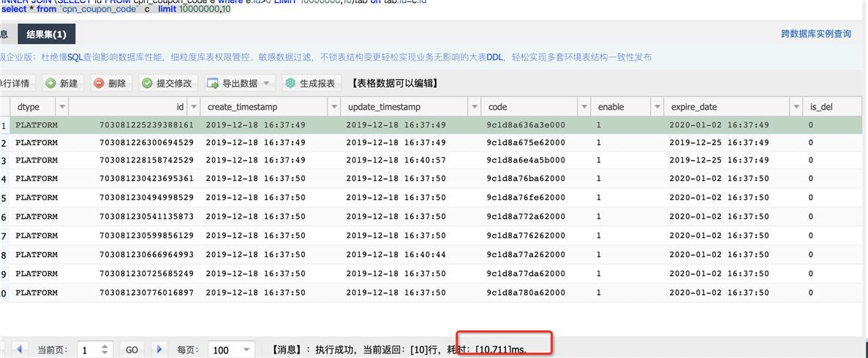Click the SQL query line with cpn_coupon_code
The width and height of the screenshot is (868, 358).
[116, 10]
